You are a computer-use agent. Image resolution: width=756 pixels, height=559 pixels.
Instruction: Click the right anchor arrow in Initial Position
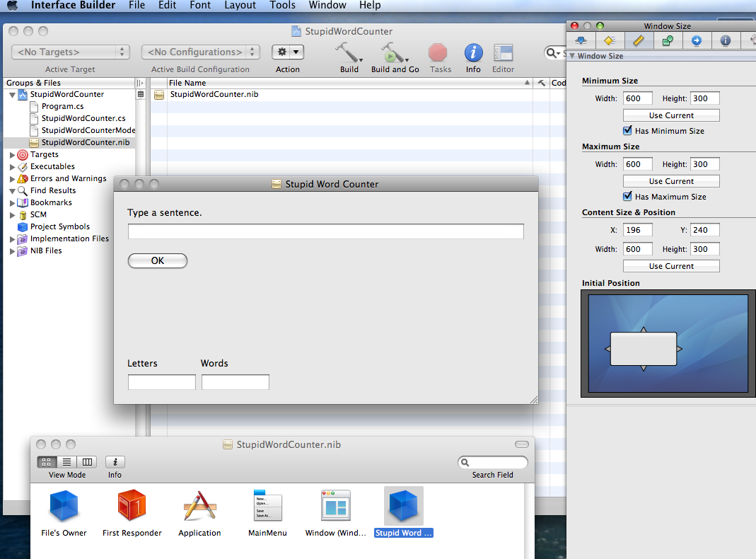[x=680, y=349]
